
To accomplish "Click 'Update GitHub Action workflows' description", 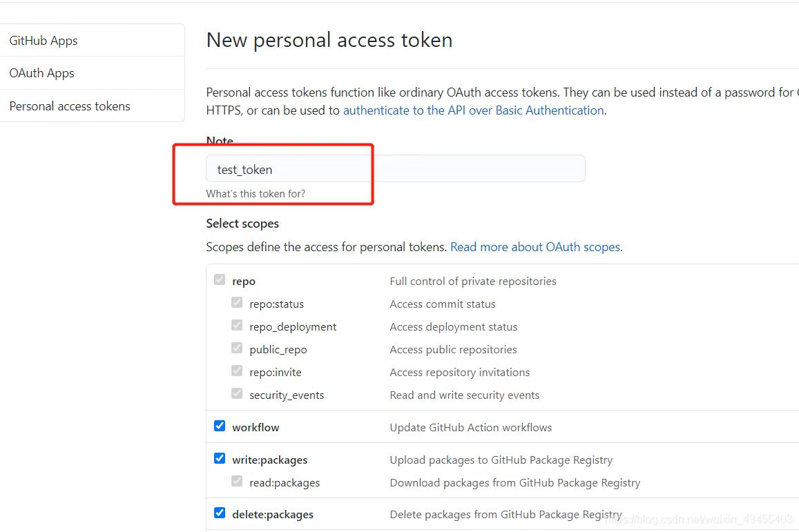I will pyautogui.click(x=471, y=428).
